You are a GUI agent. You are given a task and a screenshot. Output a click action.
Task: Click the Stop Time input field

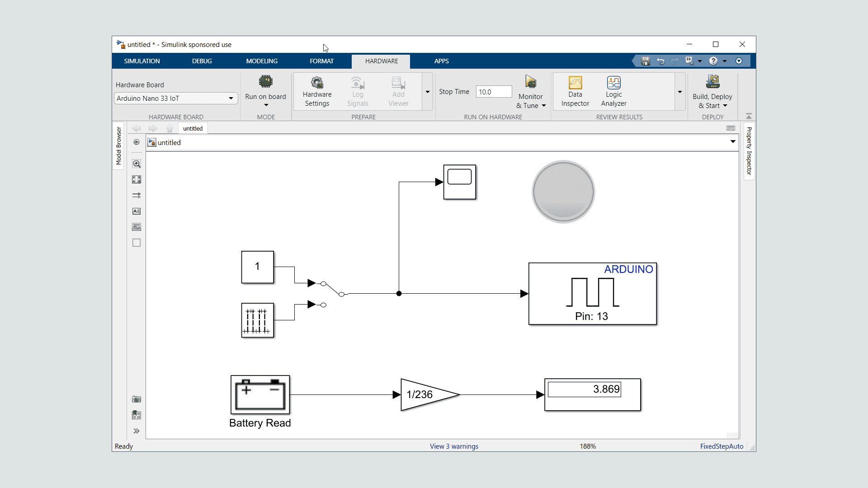(x=494, y=92)
